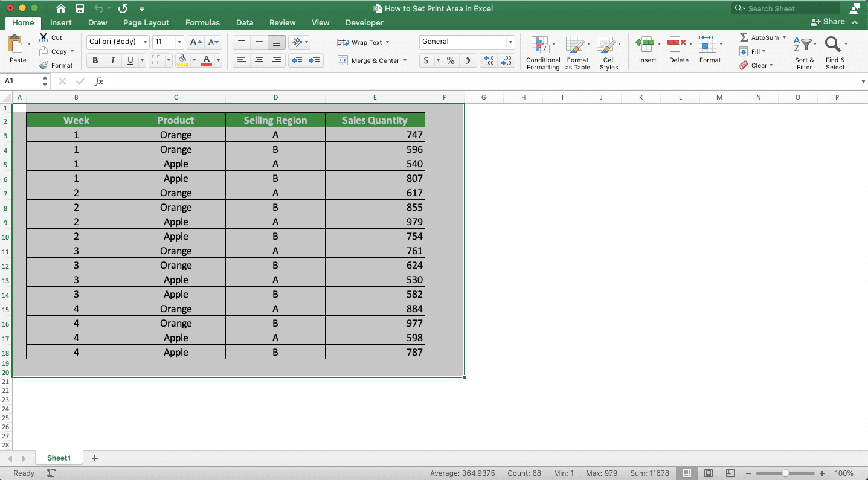Align text to the right

click(x=277, y=60)
